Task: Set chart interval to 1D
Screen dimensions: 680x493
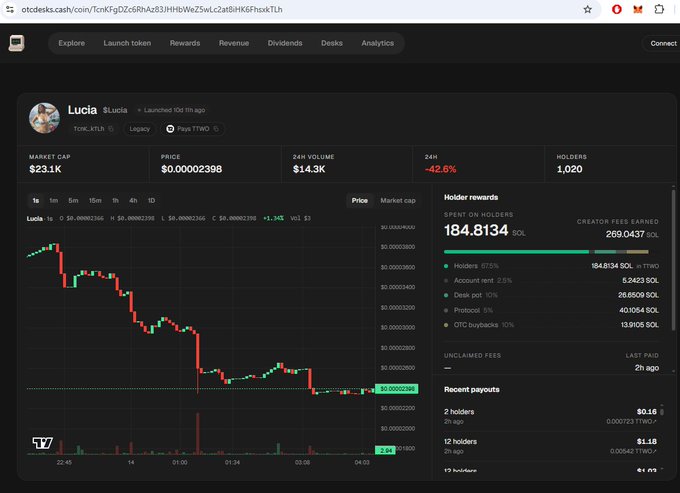Action: tap(151, 200)
